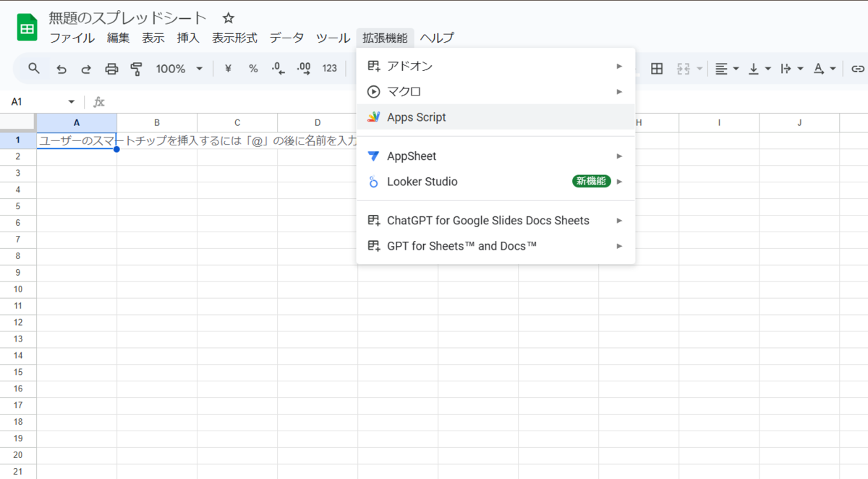Viewport: 868px width, 479px height.
Task: Open the toolbar search menus magnifier
Action: (34, 69)
